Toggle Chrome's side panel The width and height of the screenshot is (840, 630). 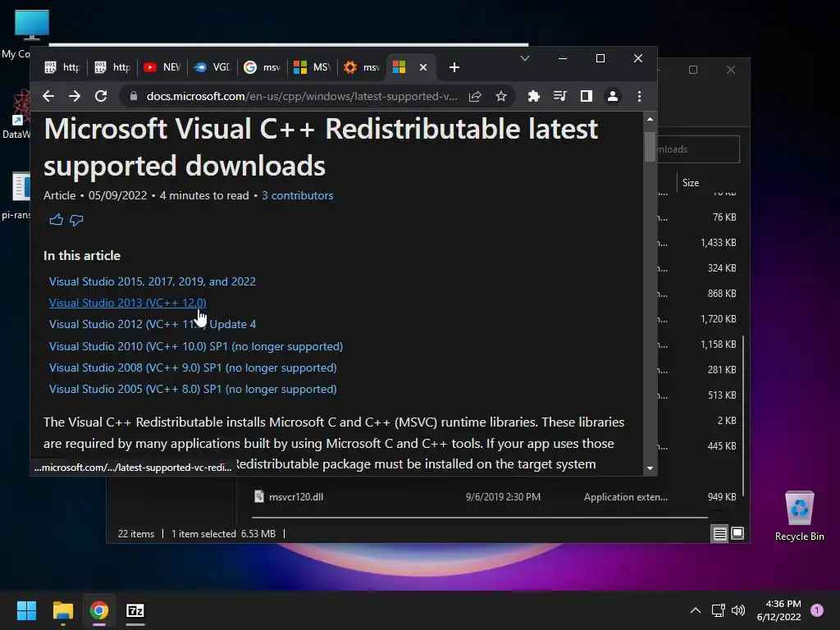coord(586,97)
